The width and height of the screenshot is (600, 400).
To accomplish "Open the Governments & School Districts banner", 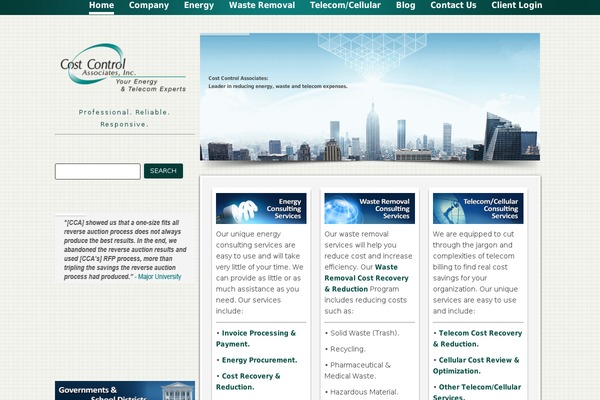I will [x=125, y=390].
